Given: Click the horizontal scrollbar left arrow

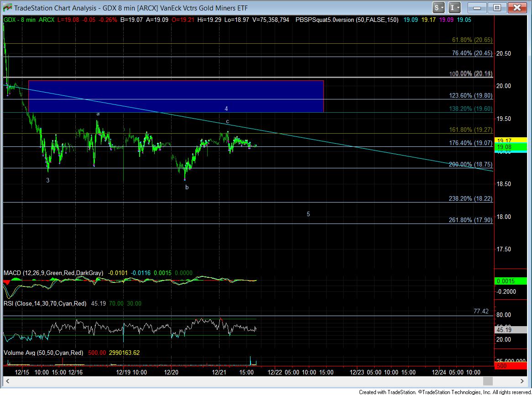Looking at the screenshot, I should pyautogui.click(x=7, y=381).
